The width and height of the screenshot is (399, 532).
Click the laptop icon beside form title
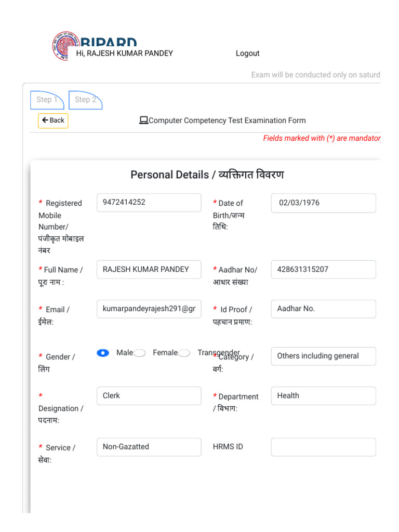click(143, 121)
